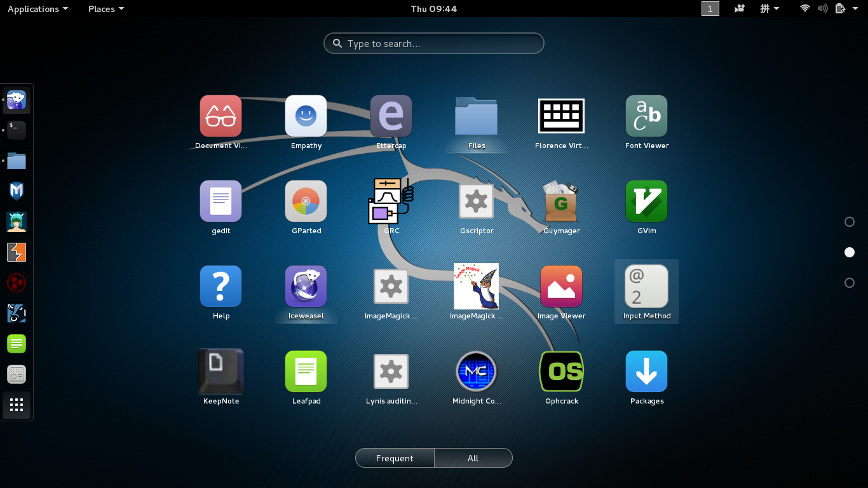Open the Places menu
The image size is (868, 488).
[x=106, y=9]
